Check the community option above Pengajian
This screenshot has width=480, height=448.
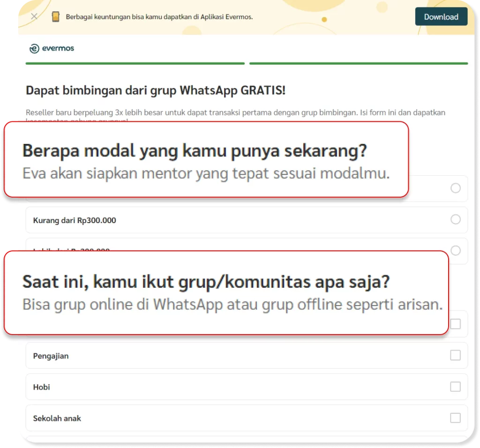[x=455, y=324]
